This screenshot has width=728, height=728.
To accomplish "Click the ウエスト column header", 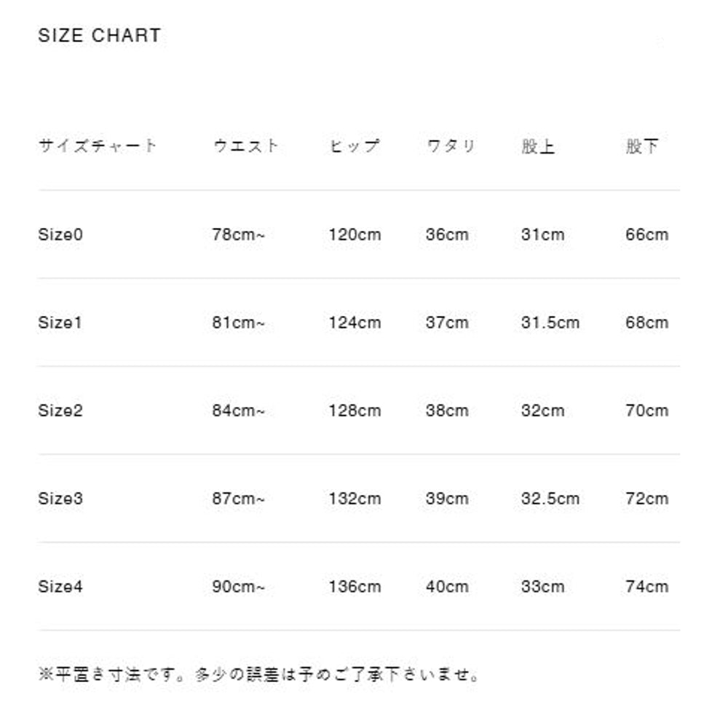I will pos(246,146).
